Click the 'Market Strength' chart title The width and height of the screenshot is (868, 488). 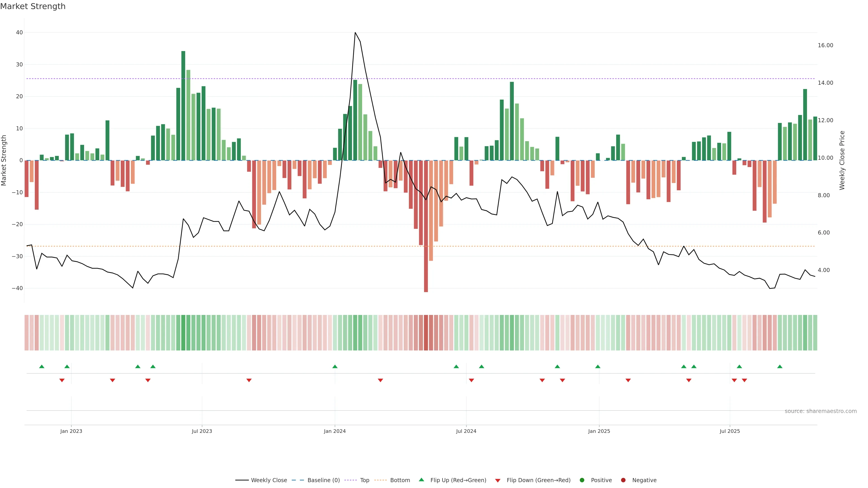point(33,6)
